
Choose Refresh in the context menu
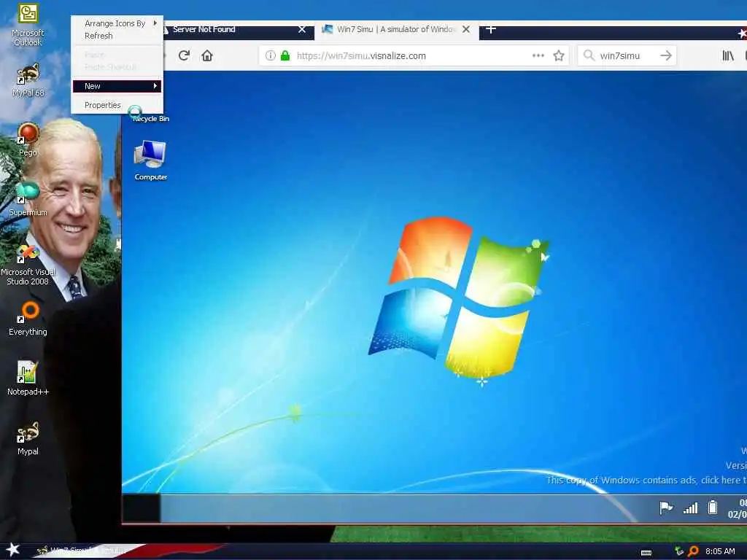coord(117,36)
